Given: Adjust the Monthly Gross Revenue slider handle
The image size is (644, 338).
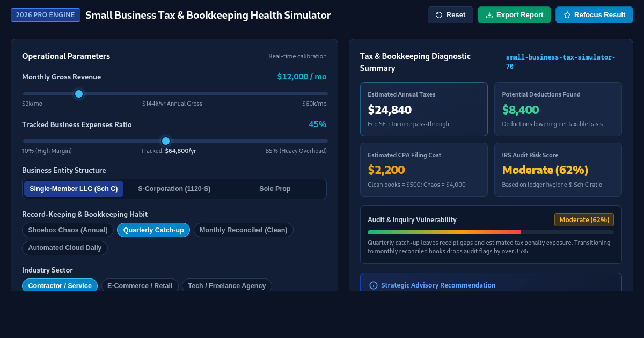Looking at the screenshot, I should pyautogui.click(x=79, y=94).
